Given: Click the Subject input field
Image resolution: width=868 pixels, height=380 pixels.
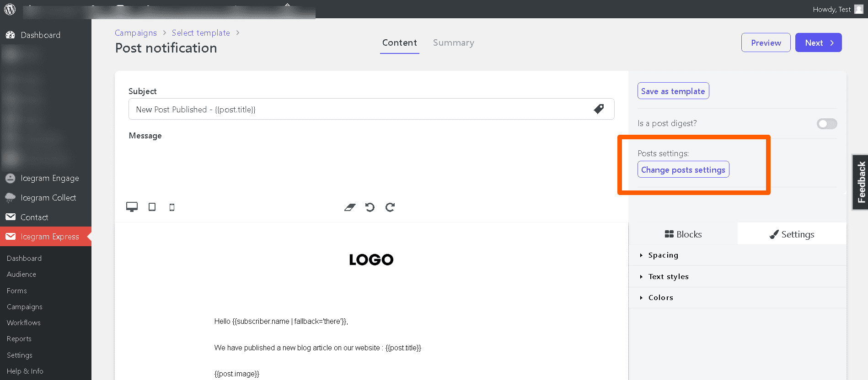Looking at the screenshot, I should click(371, 109).
